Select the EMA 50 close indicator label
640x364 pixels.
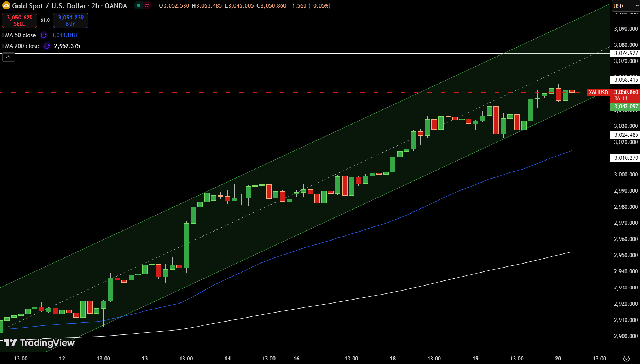pos(19,35)
